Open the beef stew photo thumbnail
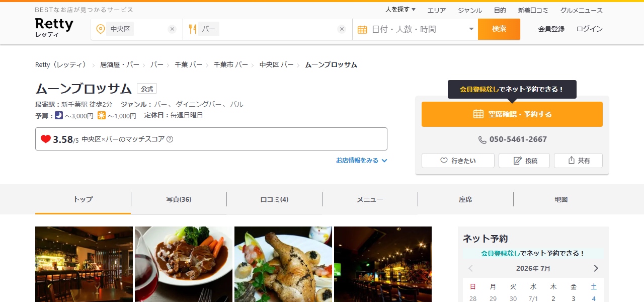The width and height of the screenshot is (644, 302). click(184, 264)
